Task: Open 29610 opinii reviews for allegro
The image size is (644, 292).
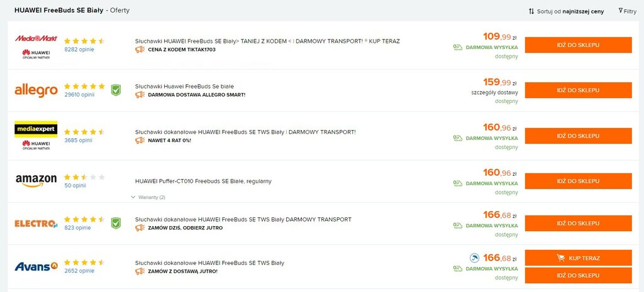Action: click(x=79, y=95)
